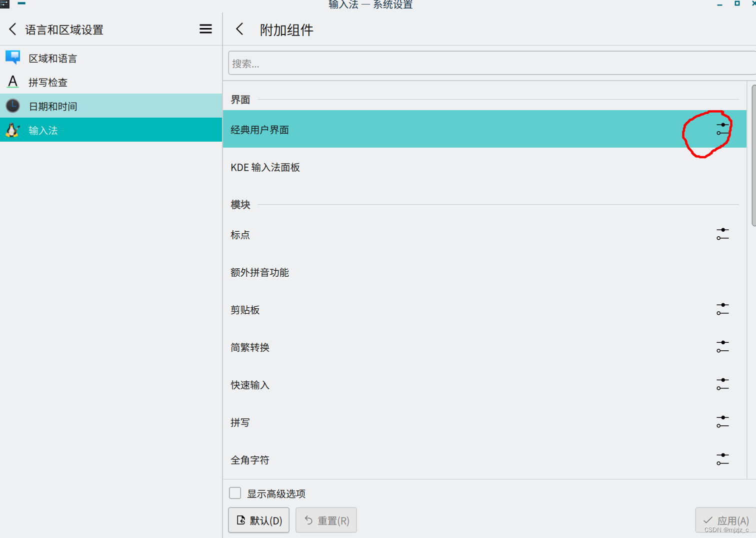
Task: Open configure icon for 全角字符 module
Action: (x=722, y=459)
